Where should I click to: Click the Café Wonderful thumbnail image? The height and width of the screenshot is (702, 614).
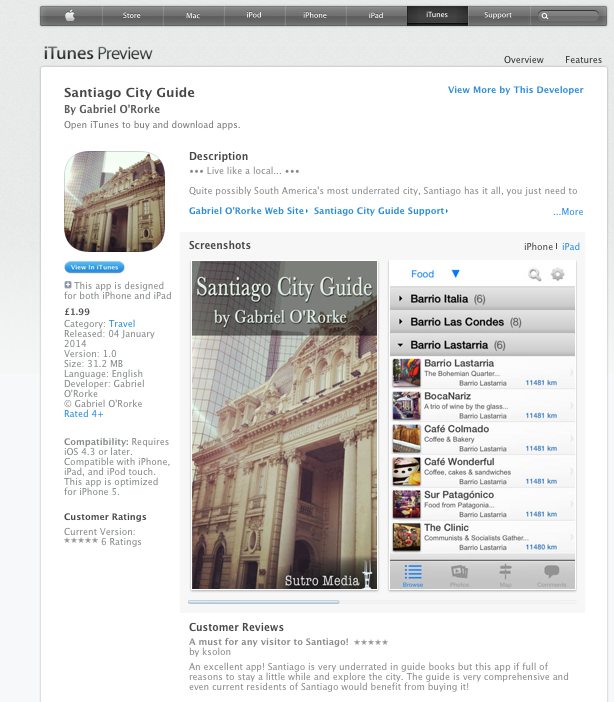[x=407, y=471]
